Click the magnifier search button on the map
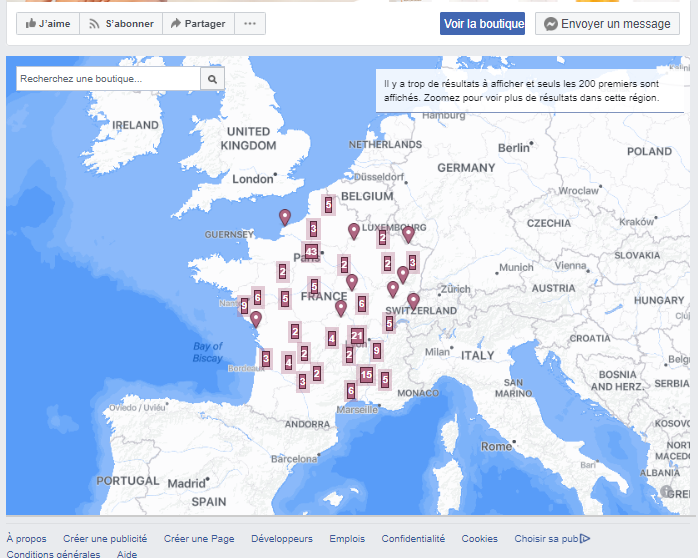Viewport: 698px width, 558px height. tap(212, 79)
